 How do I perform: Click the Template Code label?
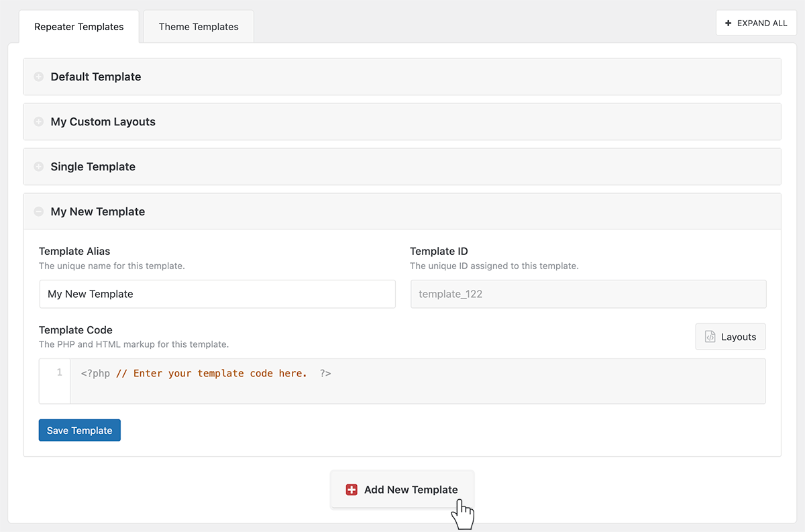[x=76, y=330]
